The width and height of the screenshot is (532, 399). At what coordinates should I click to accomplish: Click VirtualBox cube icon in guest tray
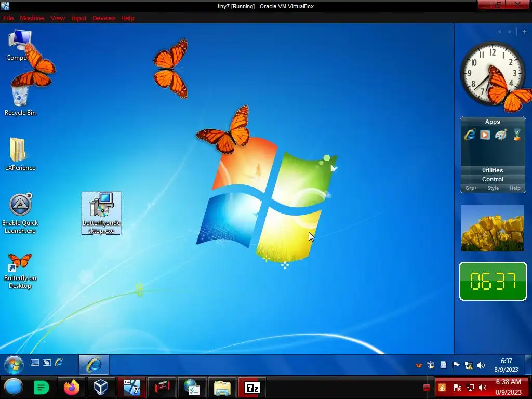(x=431, y=365)
